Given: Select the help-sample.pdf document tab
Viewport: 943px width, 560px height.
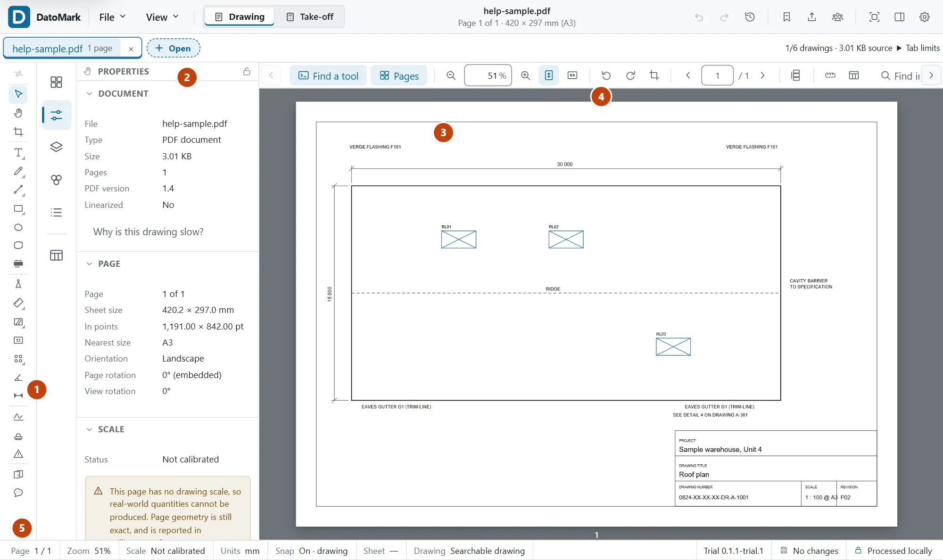Looking at the screenshot, I should 62,48.
